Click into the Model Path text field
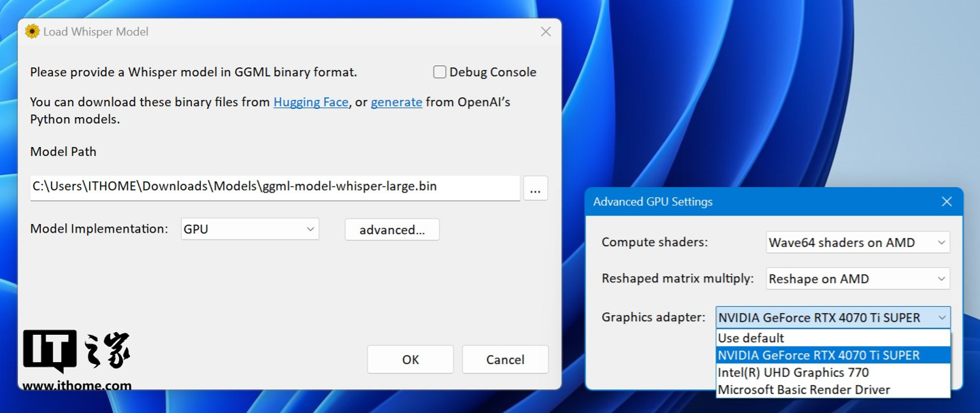 [x=275, y=186]
